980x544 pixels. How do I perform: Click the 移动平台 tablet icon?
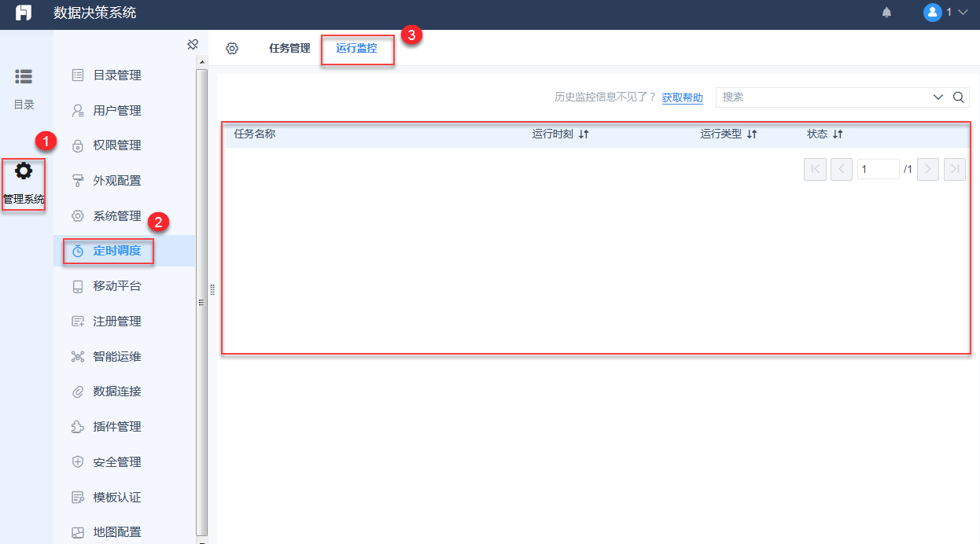coord(77,286)
